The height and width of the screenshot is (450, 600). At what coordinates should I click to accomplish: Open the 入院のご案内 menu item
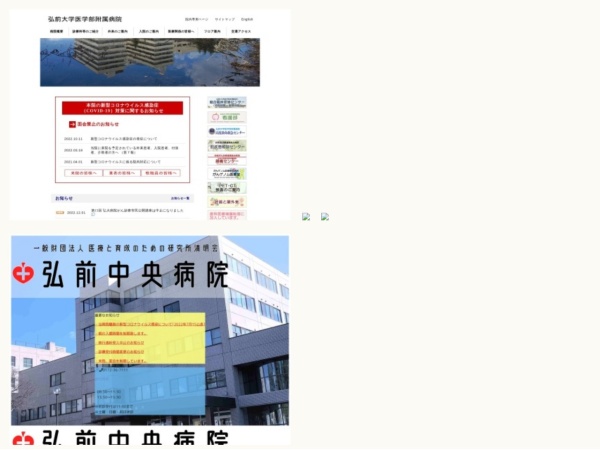click(x=149, y=31)
